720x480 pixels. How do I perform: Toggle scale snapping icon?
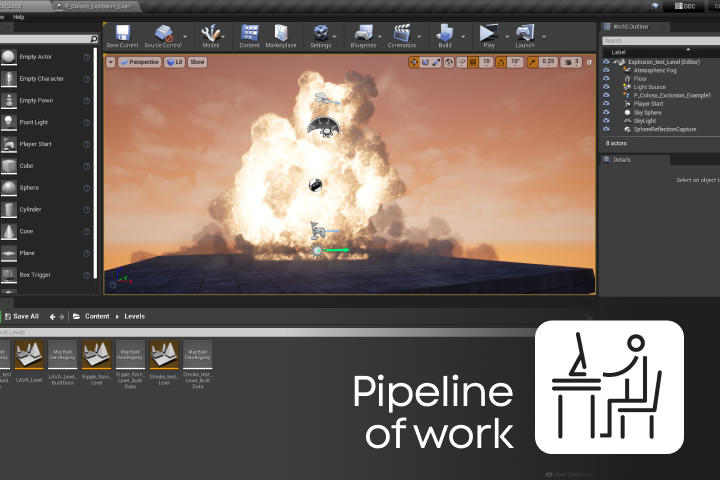tap(532, 62)
